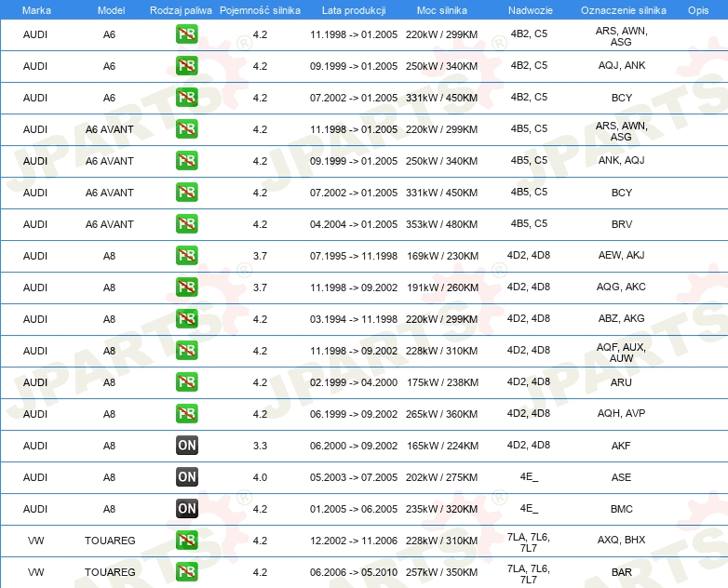Image resolution: width=728 pixels, height=588 pixels.
Task: Click the Rodzaj paliwa column header
Action: [181, 10]
